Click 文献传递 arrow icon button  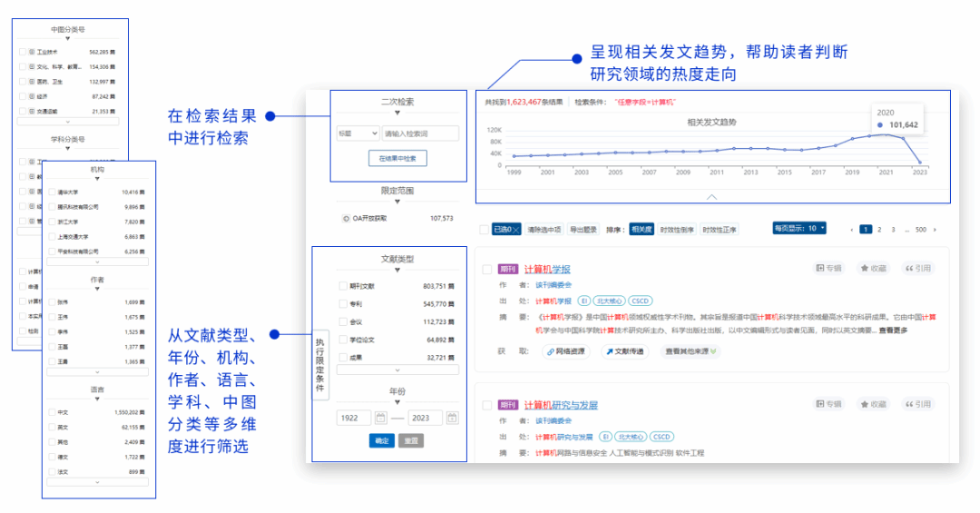pos(609,351)
